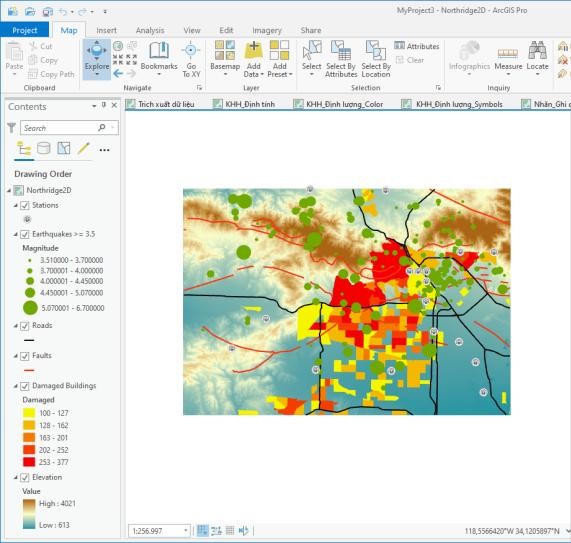Click the Open project folder icon
This screenshot has width=571, height=543.
tap(30, 12)
